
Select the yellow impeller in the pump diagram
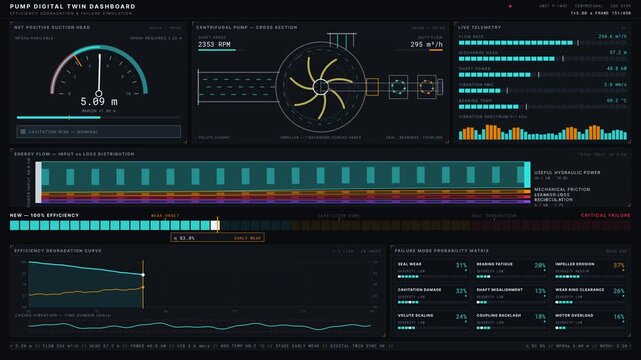tap(320, 87)
